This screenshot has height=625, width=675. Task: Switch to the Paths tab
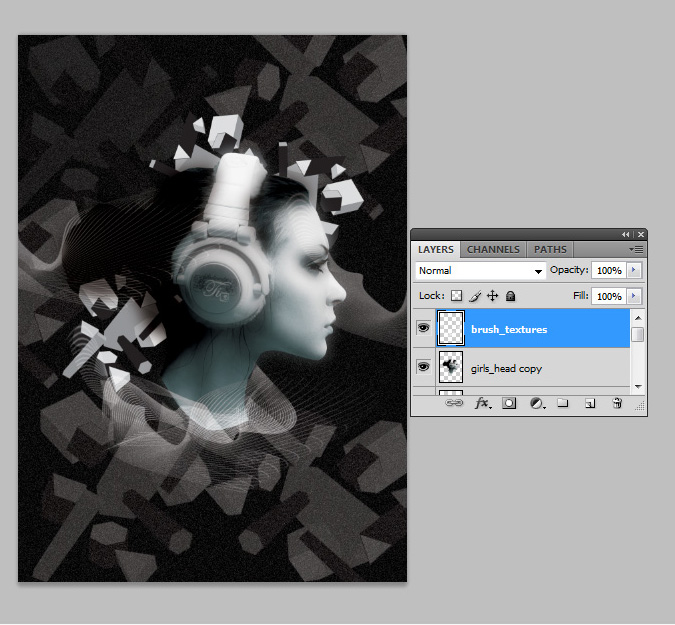tap(550, 249)
